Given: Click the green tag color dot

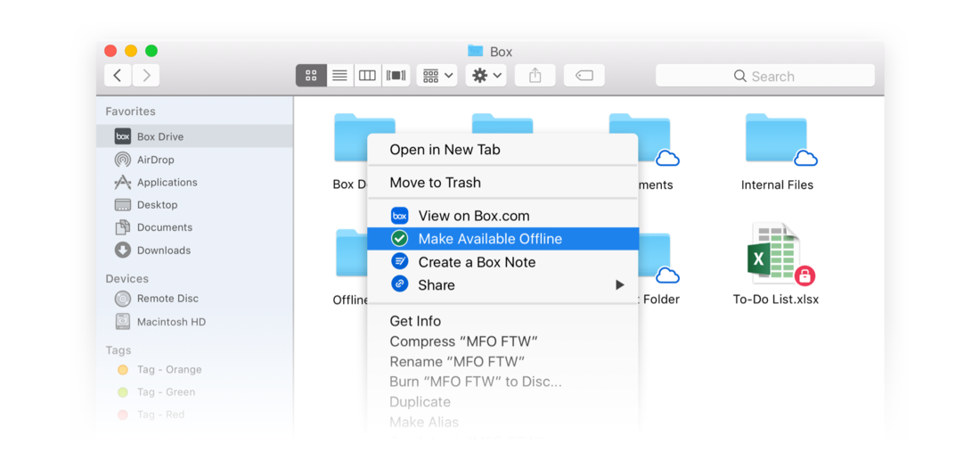Looking at the screenshot, I should (x=123, y=392).
